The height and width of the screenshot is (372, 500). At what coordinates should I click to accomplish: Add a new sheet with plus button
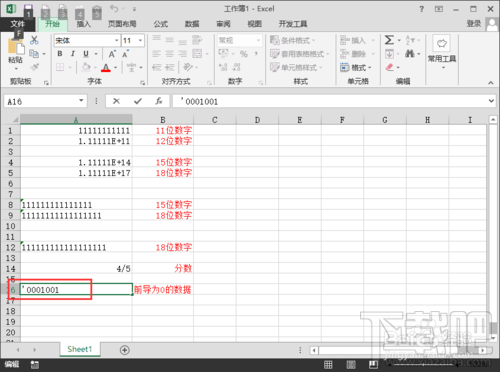coord(125,350)
